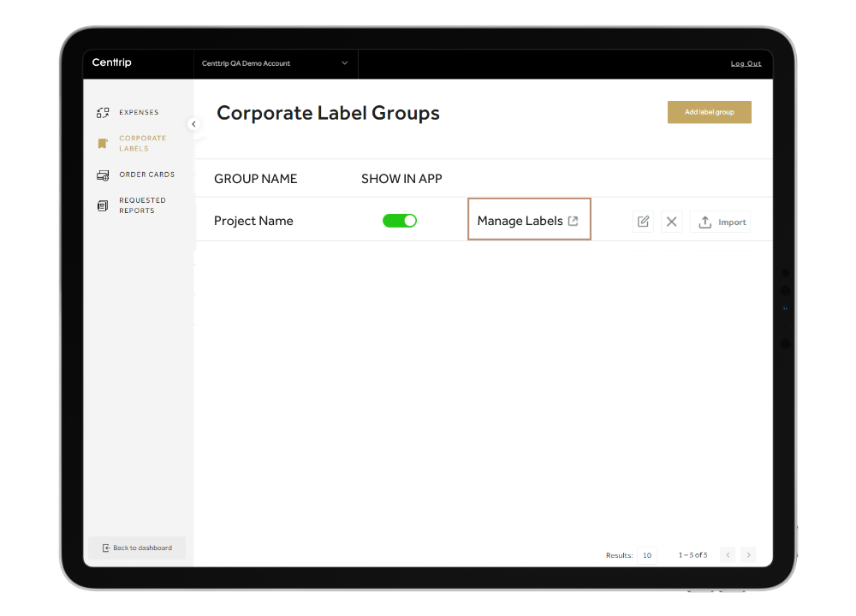Screen dimensions: 856x616
Task: Click the Corporate Labels bookmark icon
Action: 103,144
